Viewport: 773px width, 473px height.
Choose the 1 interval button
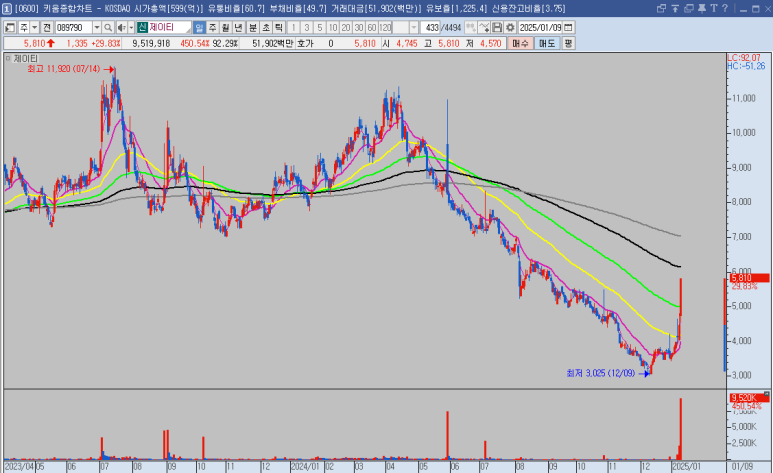click(293, 28)
